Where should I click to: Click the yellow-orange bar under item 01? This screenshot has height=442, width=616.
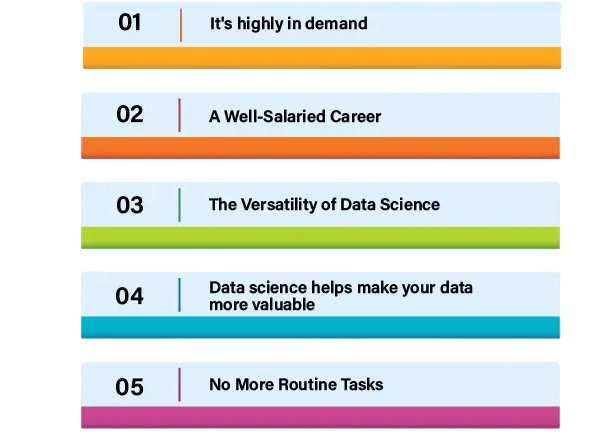321,57
